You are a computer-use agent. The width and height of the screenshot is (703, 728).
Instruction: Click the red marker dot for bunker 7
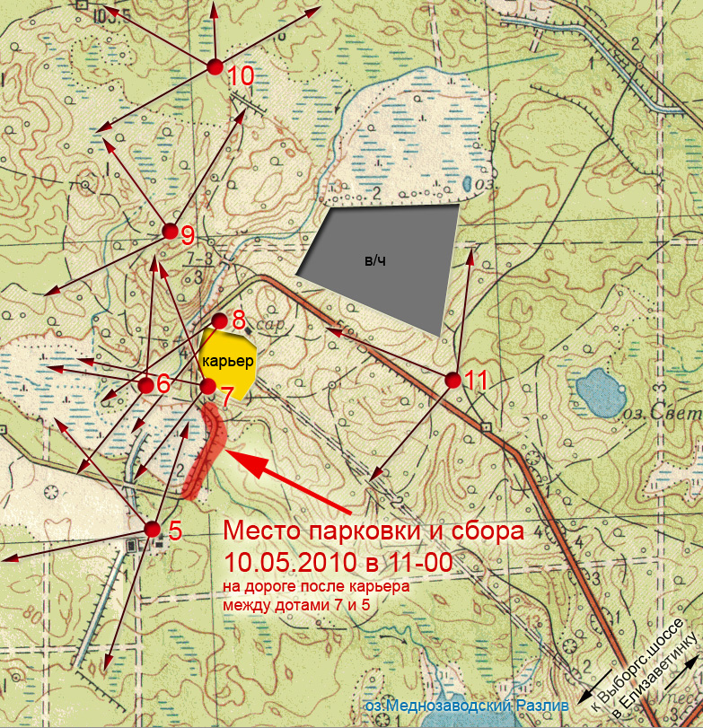point(208,386)
